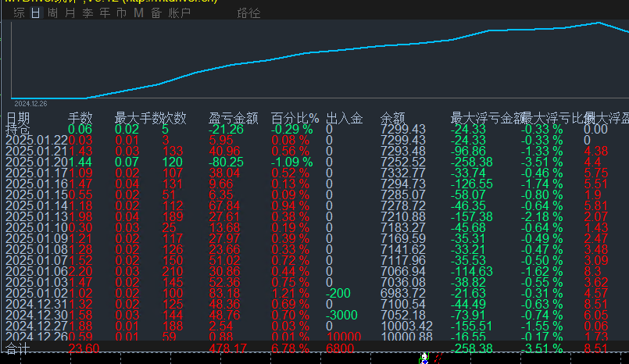Open the 备 notes tab

click(156, 12)
